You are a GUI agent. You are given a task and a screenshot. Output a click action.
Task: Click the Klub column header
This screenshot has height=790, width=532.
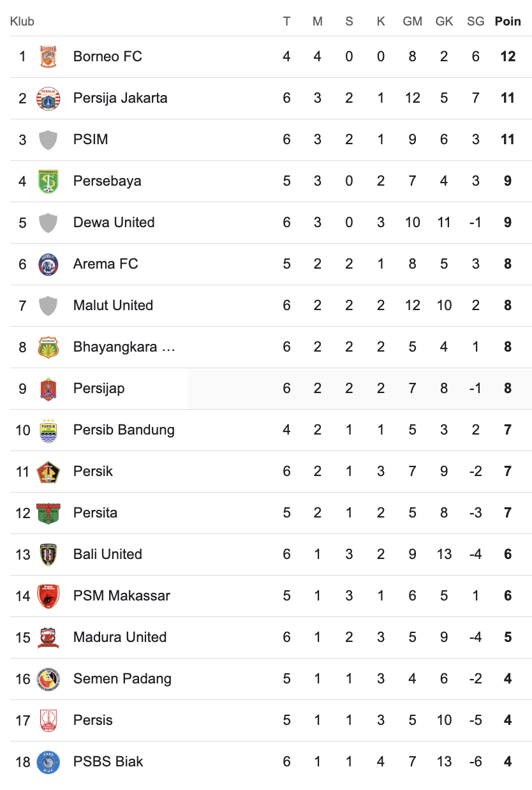[22, 21]
